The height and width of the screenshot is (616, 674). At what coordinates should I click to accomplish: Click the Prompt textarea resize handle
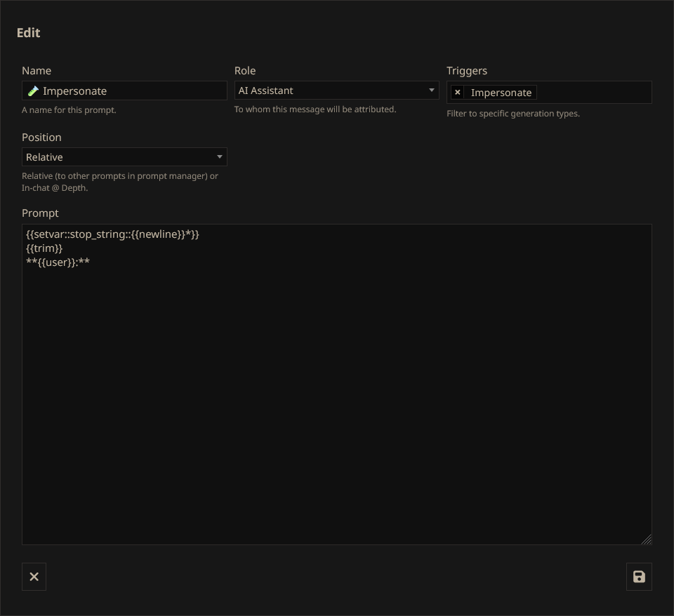[646, 539]
